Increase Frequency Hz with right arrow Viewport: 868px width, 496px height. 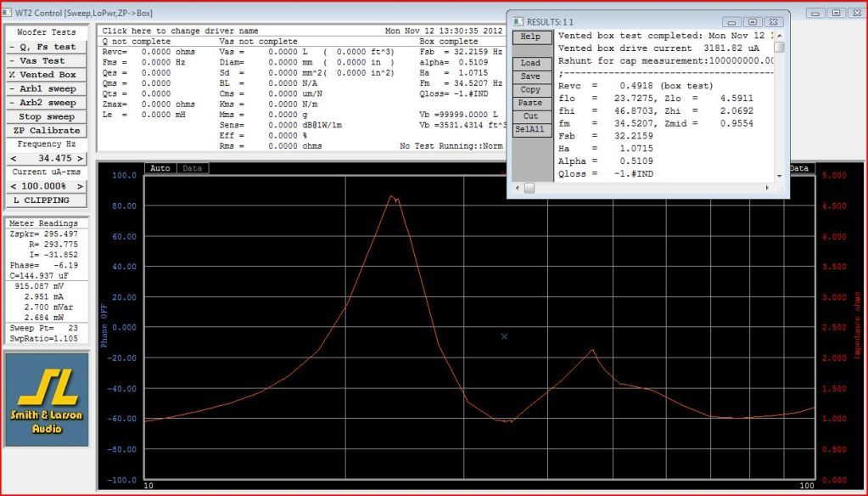tap(79, 159)
